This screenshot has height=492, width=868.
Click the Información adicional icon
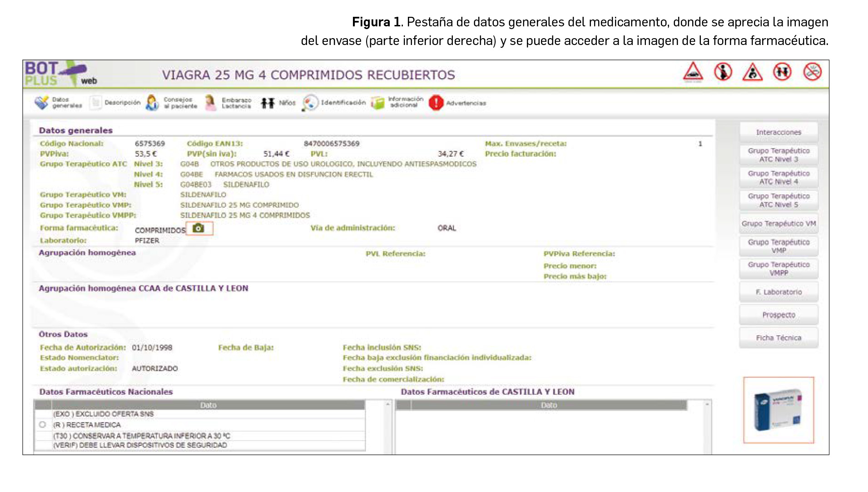377,103
